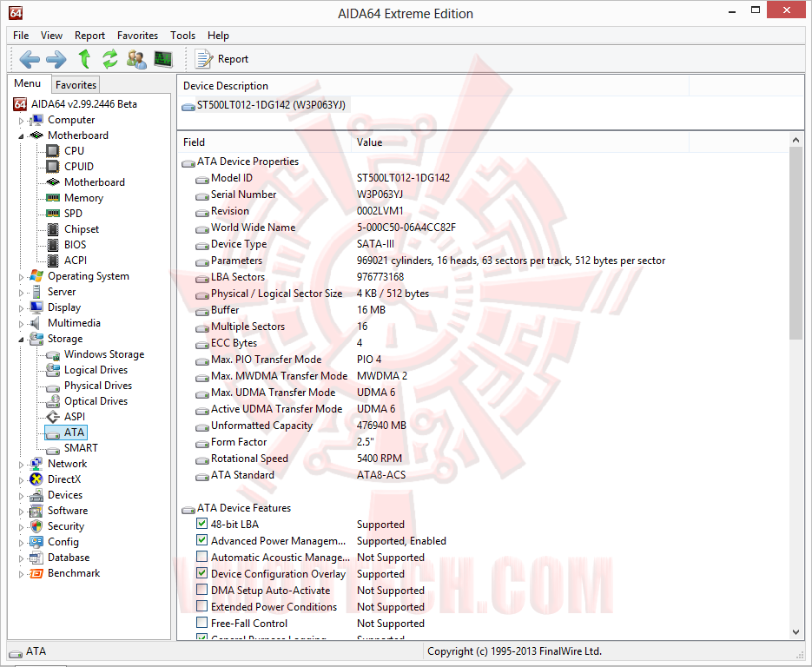The image size is (812, 667).
Task: Expand the Computer tree node
Action: [21, 121]
